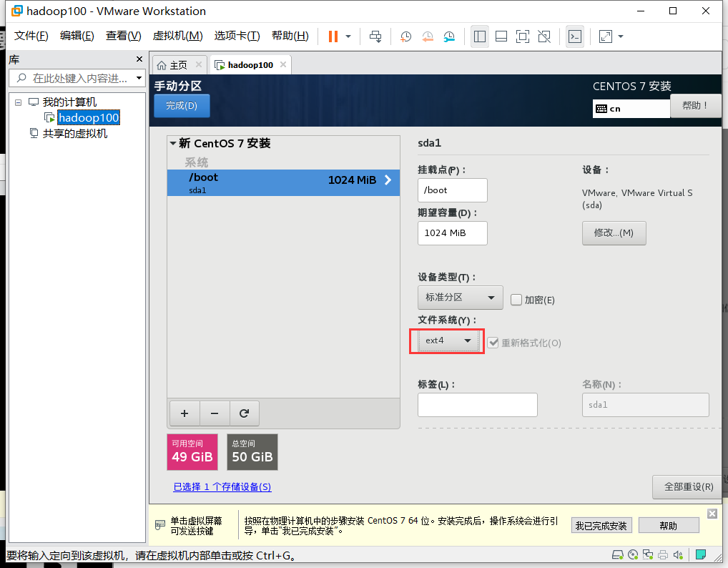728x568 pixels.
Task: Click the 挂载点 /boot input field
Action: (x=452, y=190)
